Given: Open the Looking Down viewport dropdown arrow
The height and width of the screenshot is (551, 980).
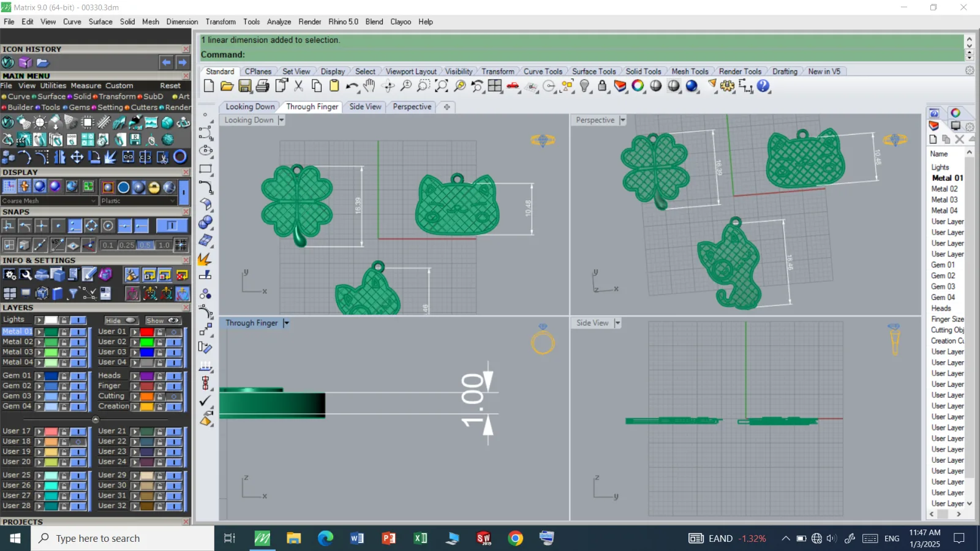Looking at the screenshot, I should (281, 120).
